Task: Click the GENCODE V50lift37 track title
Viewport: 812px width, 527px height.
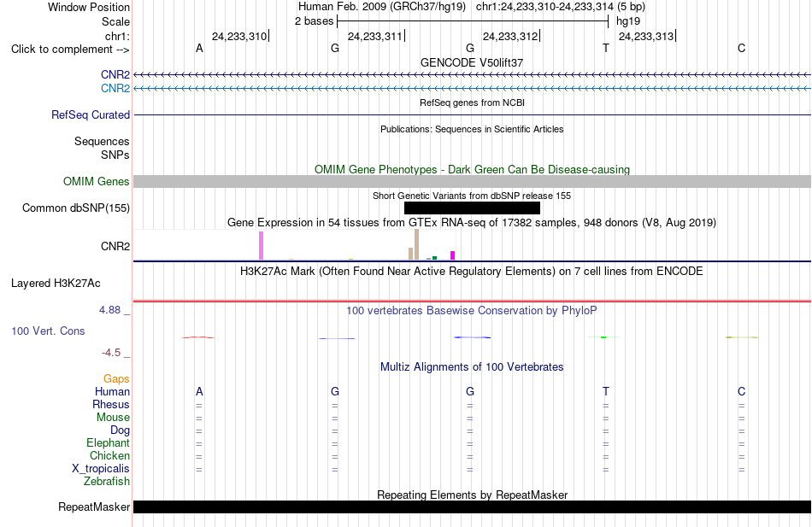Action: pos(472,62)
